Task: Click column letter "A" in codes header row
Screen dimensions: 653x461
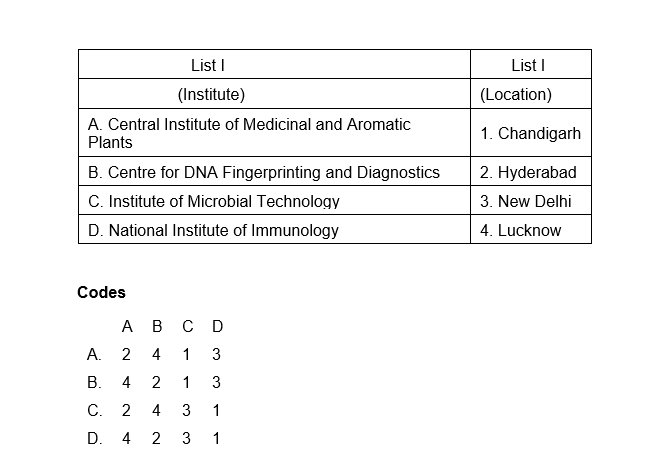Action: point(127,326)
